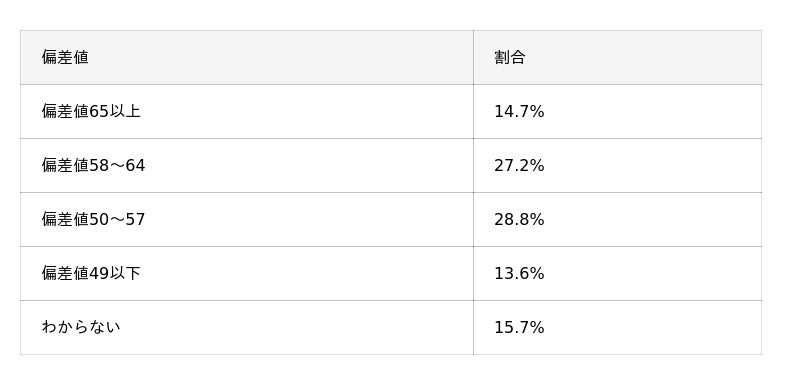Screen dimensions: 800x385
Task: Select the 27.2% cell
Action: pyautogui.click(x=617, y=166)
